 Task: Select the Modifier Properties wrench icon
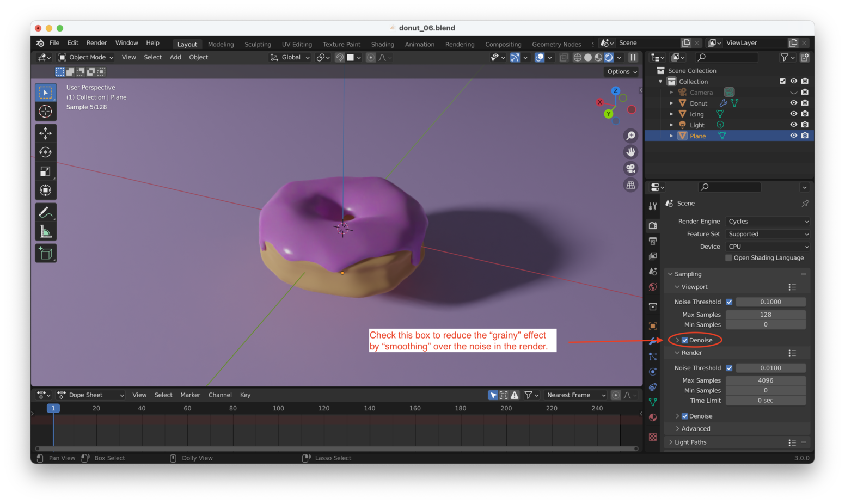coord(652,341)
